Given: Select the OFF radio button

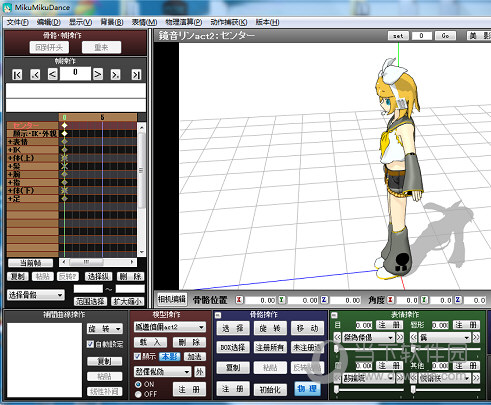Looking at the screenshot, I should (x=138, y=394).
